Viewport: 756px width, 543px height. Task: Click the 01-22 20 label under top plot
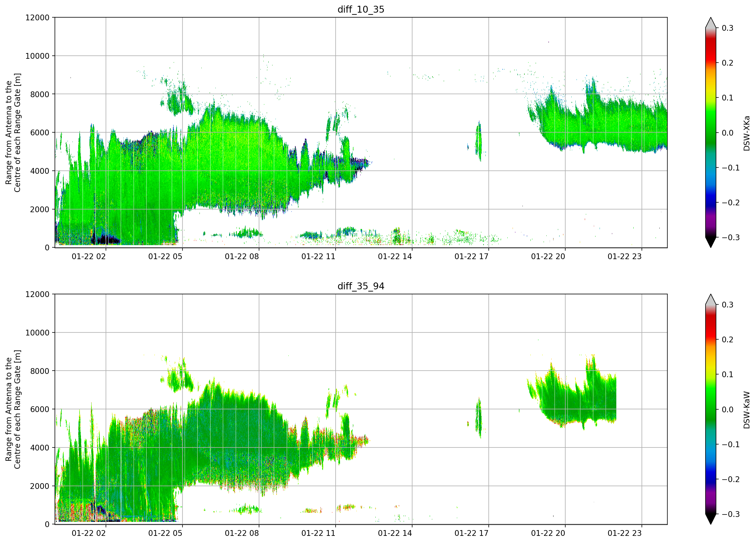pos(548,256)
